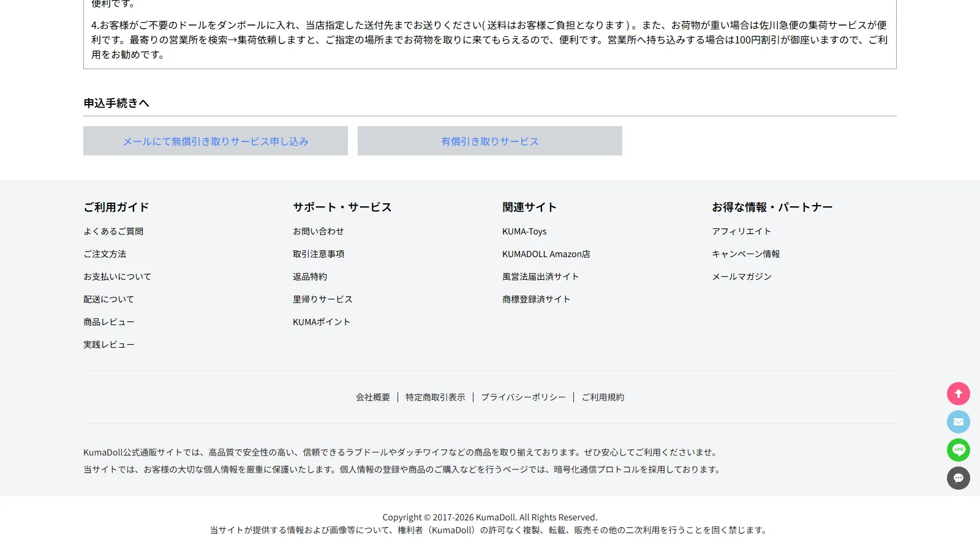This screenshot has width=980, height=551.
Task: Open KUMA-Toys link
Action: click(x=524, y=231)
